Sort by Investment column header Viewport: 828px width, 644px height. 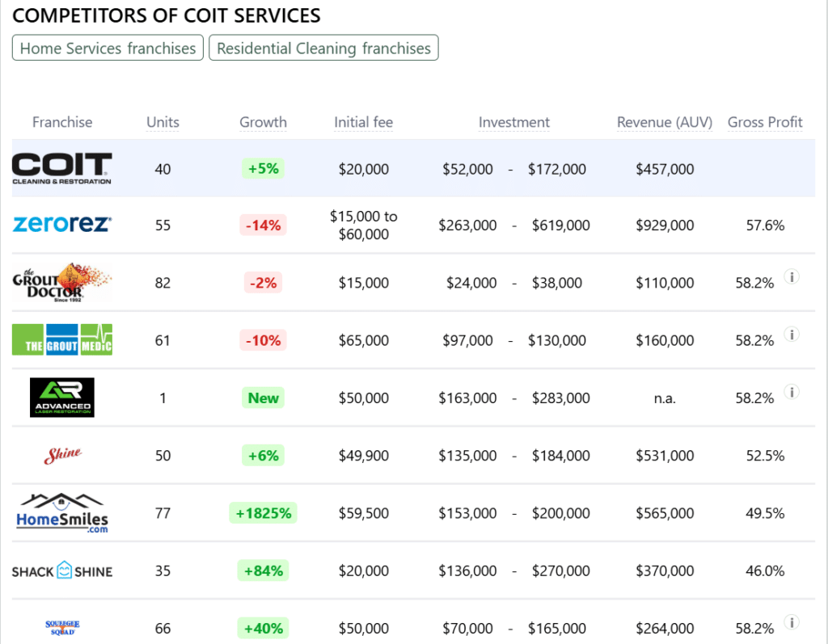tap(513, 123)
